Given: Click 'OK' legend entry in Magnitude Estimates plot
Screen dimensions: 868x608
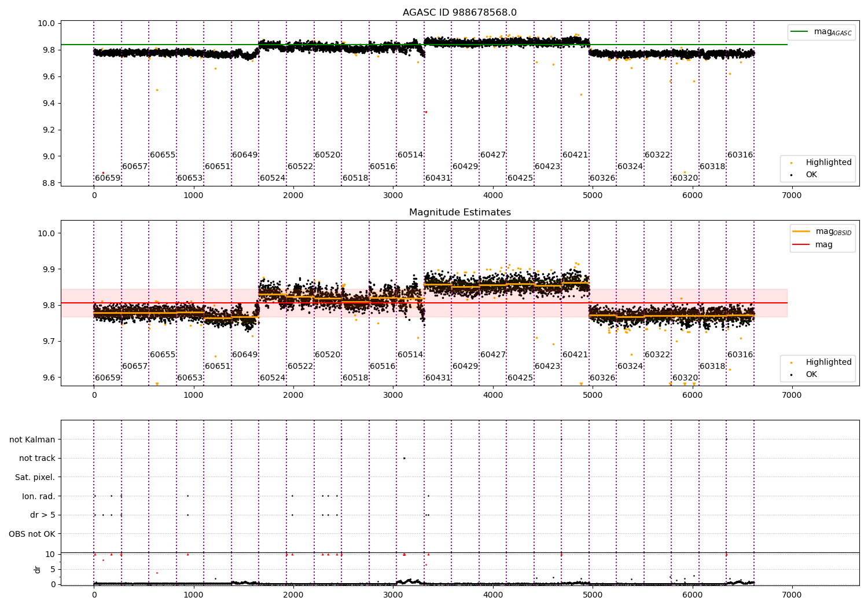Looking at the screenshot, I should 811,374.
